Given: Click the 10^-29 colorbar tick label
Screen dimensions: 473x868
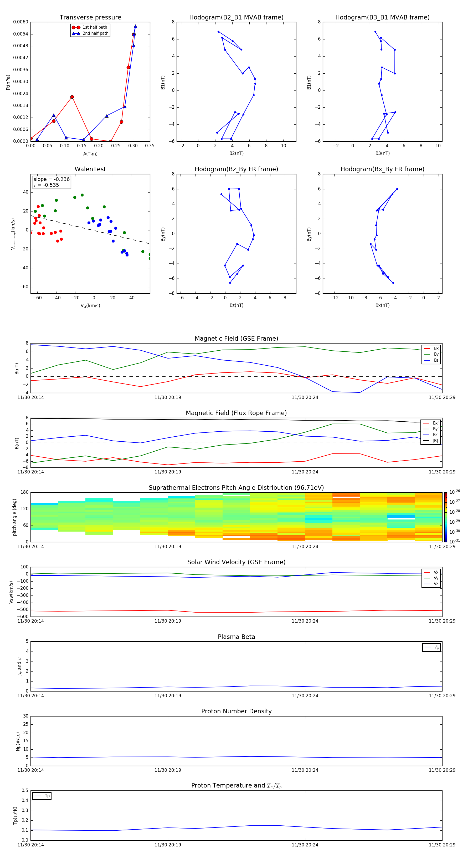Looking at the screenshot, I should click(455, 522).
